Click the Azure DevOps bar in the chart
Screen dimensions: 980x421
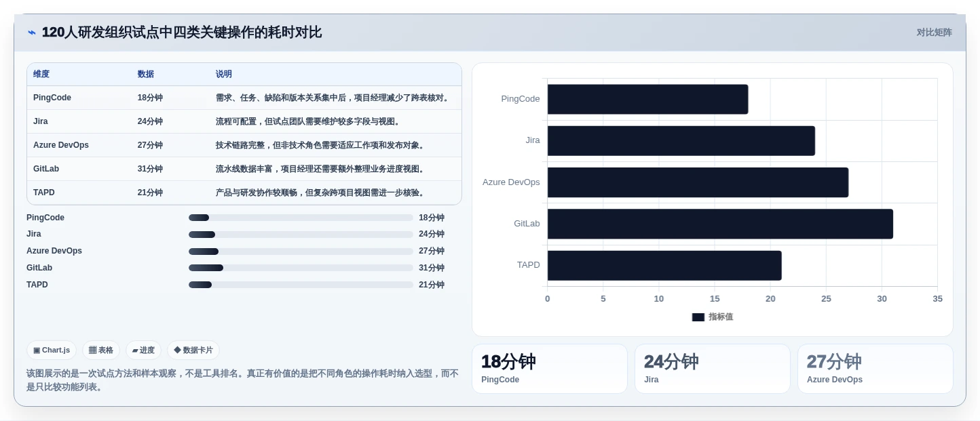pyautogui.click(x=698, y=182)
